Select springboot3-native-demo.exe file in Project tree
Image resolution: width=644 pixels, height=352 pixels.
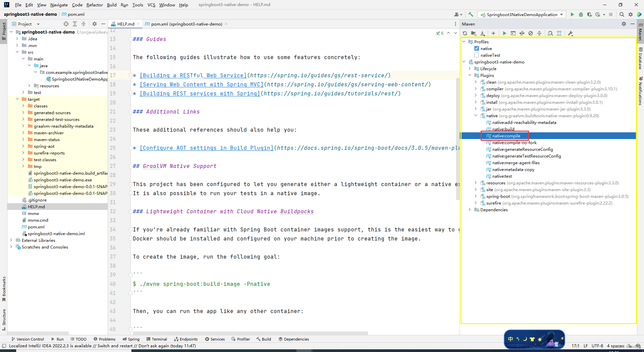pos(62,180)
